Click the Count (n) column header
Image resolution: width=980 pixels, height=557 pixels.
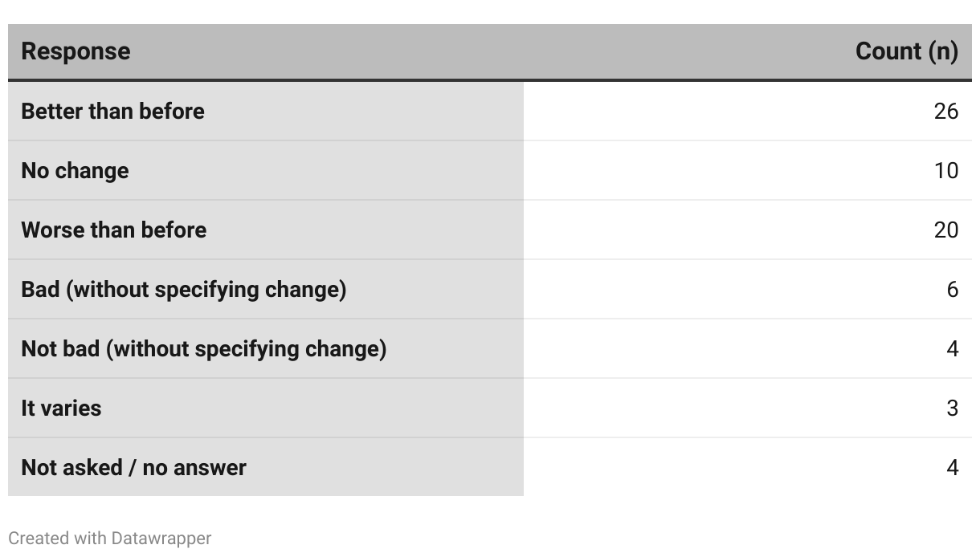[x=906, y=51]
